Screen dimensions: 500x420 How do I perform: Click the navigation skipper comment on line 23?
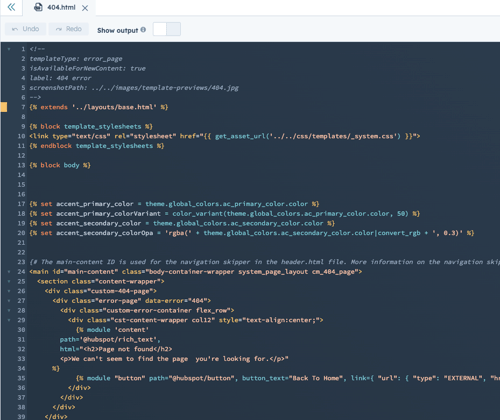click(x=265, y=262)
